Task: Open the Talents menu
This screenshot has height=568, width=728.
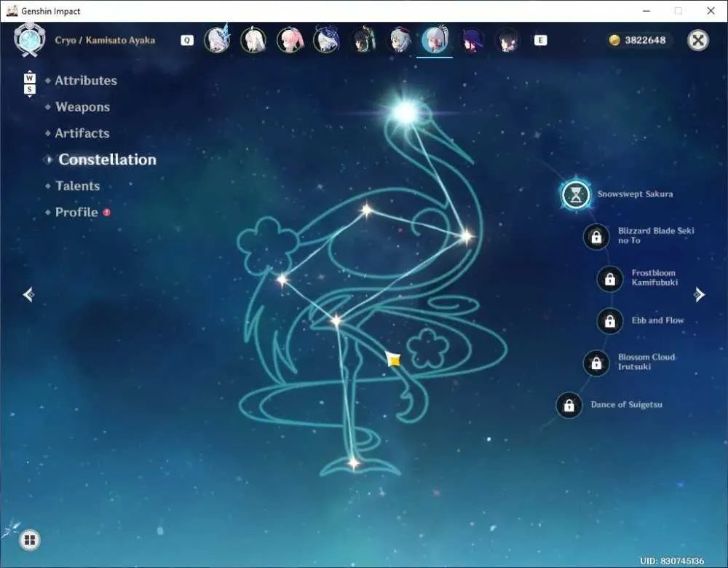Action: pos(78,186)
